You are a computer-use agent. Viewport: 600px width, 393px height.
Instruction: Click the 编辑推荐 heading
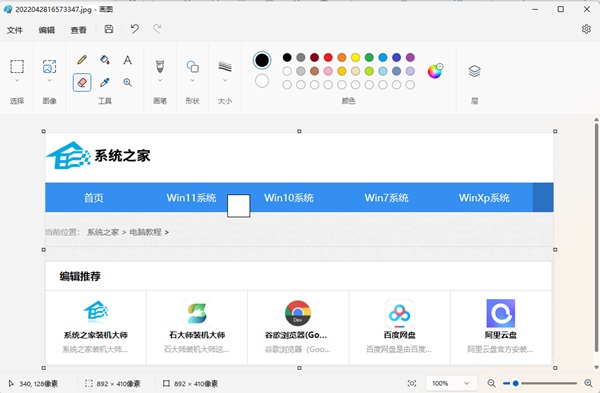coord(80,276)
